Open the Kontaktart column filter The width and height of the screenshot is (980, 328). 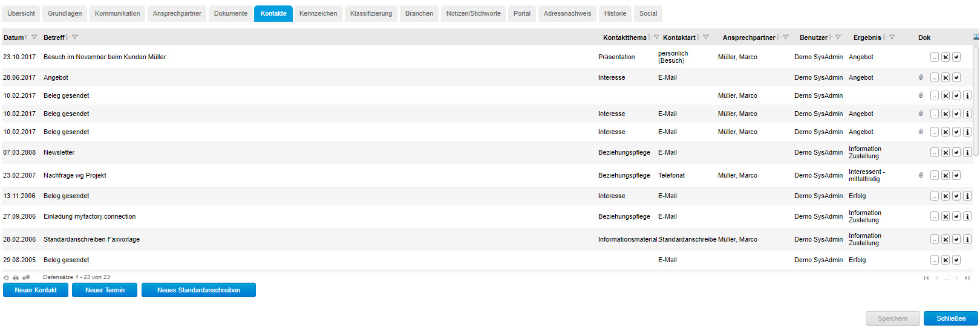coord(706,37)
